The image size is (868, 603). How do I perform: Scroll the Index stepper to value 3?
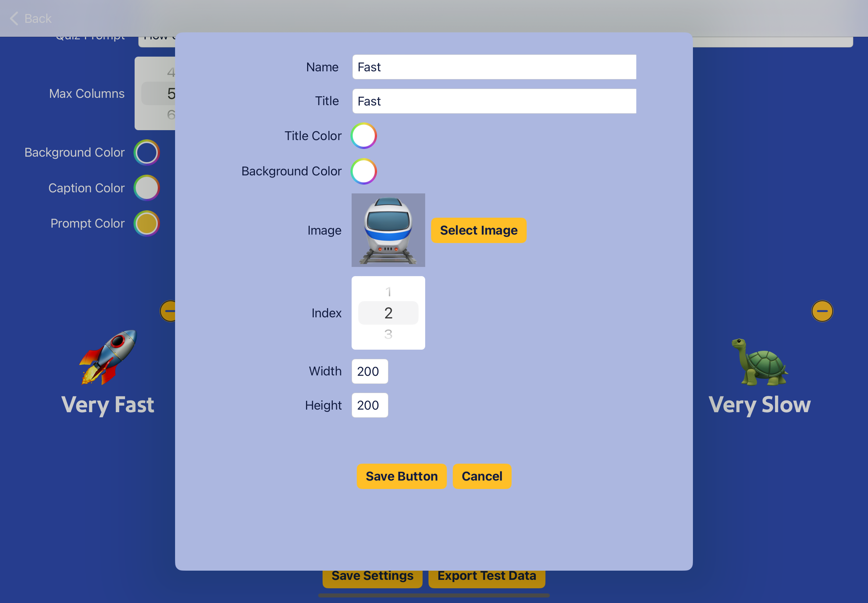point(388,334)
